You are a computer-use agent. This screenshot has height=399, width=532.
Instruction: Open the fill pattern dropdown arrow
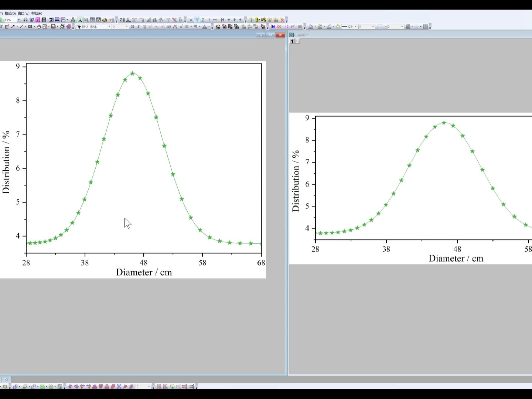point(412,26)
